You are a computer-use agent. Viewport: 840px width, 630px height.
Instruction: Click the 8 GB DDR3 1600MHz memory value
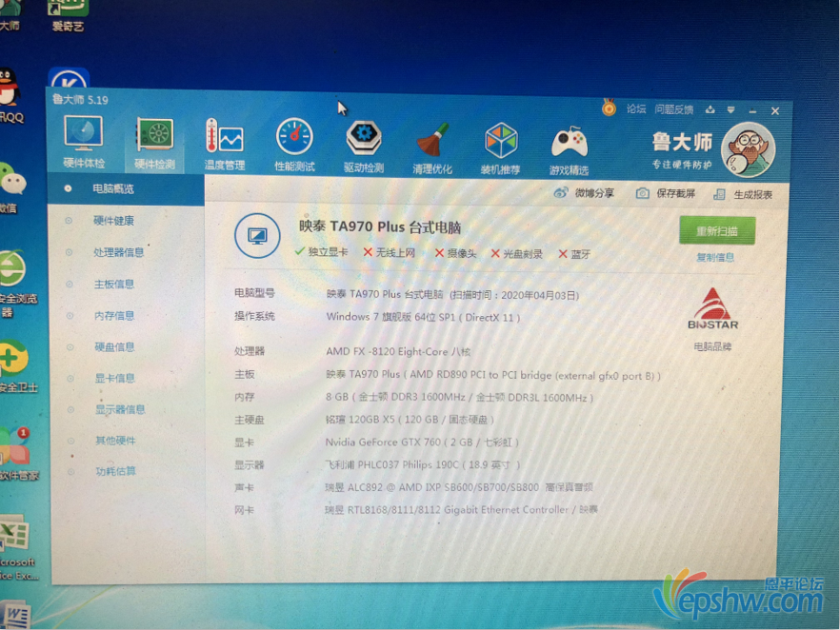(459, 397)
